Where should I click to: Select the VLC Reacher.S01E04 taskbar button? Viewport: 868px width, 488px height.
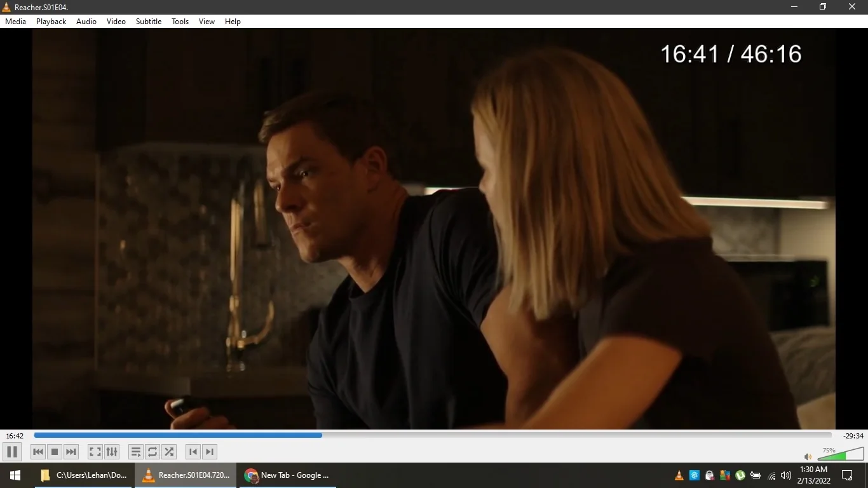click(x=186, y=475)
